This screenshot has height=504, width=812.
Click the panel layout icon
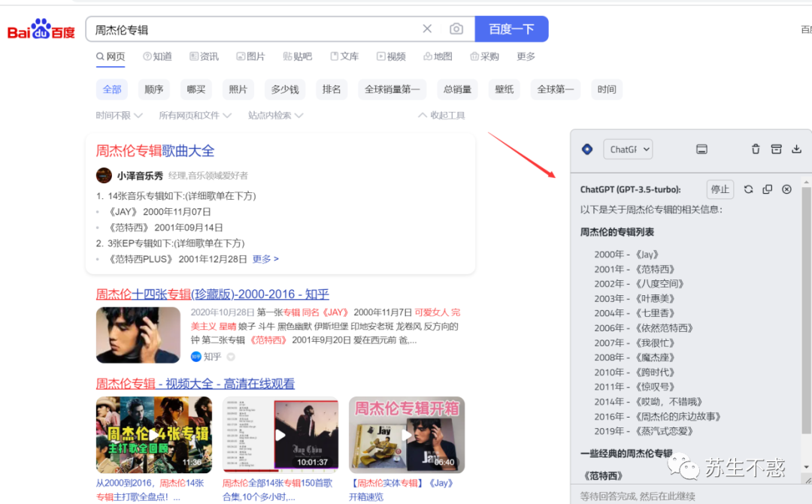tap(701, 149)
